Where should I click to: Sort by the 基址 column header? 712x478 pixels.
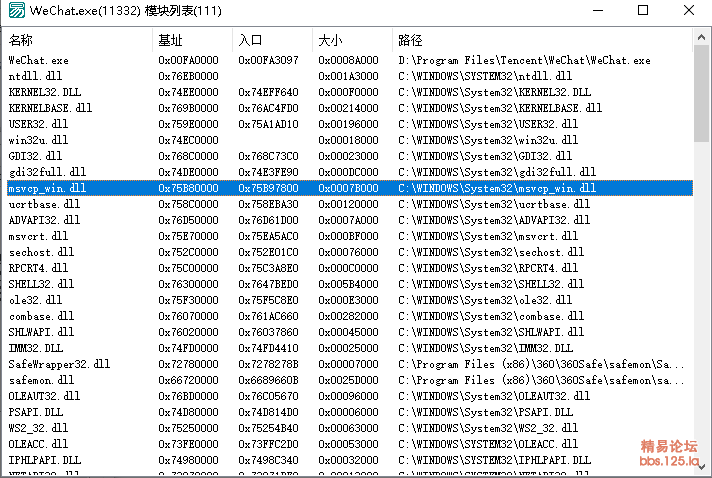[x=193, y=40]
